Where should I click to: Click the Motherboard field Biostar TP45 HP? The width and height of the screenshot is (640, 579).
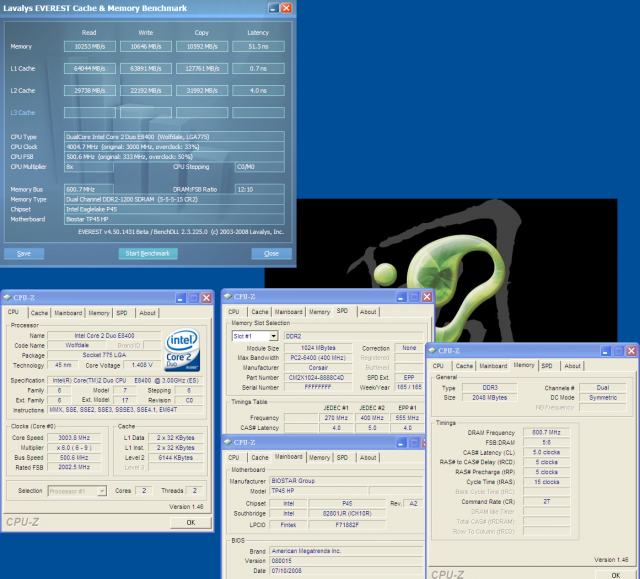tap(174, 219)
